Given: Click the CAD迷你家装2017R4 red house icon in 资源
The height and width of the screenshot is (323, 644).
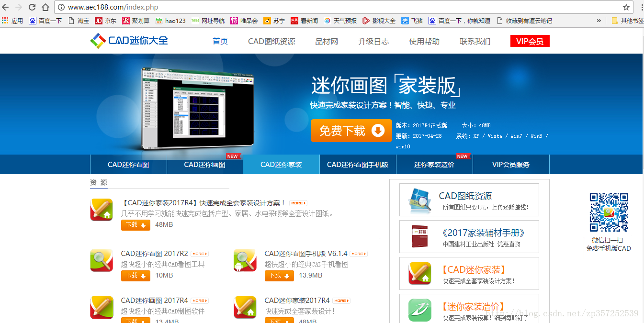Looking at the screenshot, I should (x=102, y=210).
